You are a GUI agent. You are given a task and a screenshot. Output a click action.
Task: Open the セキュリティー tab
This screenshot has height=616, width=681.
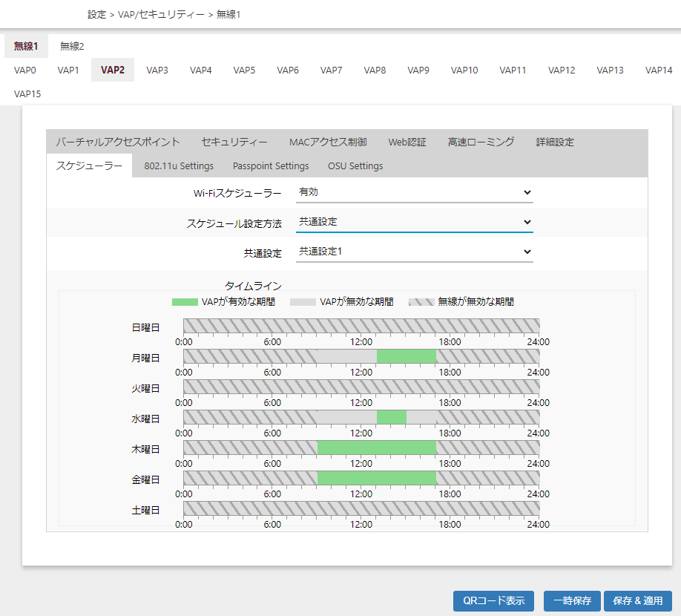(234, 142)
